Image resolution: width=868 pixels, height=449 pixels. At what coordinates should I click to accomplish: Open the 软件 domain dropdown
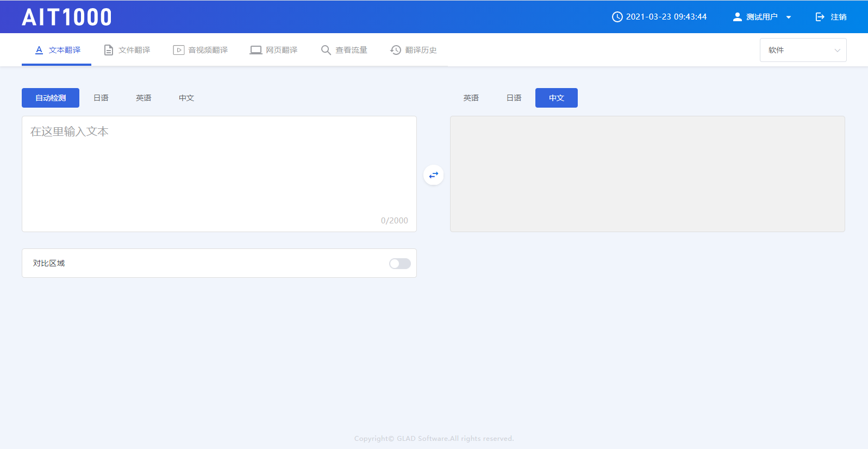click(802, 50)
